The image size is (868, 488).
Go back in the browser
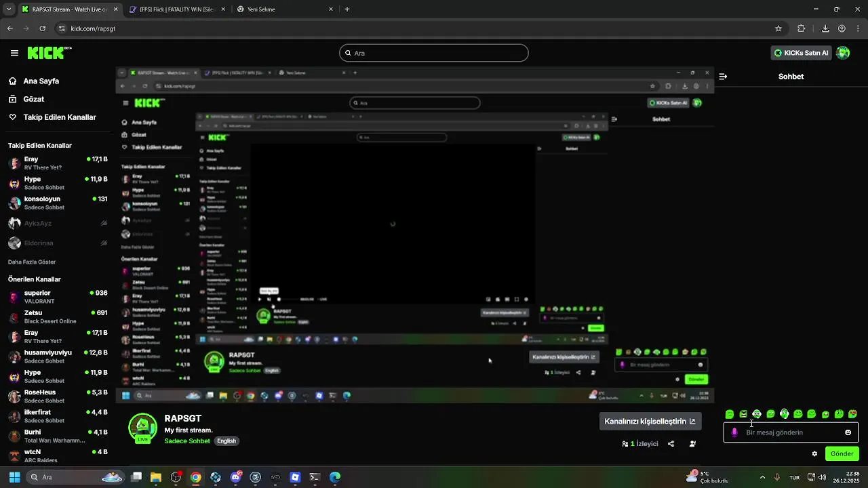point(10,28)
